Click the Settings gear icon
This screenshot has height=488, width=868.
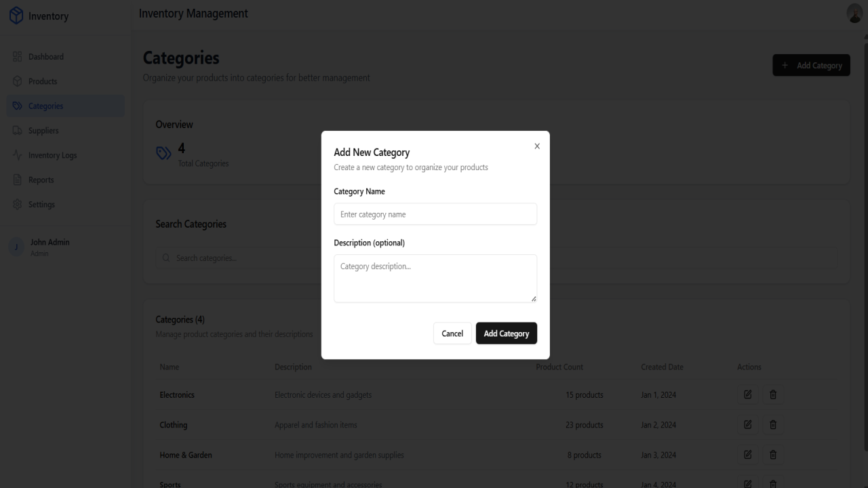(x=18, y=205)
